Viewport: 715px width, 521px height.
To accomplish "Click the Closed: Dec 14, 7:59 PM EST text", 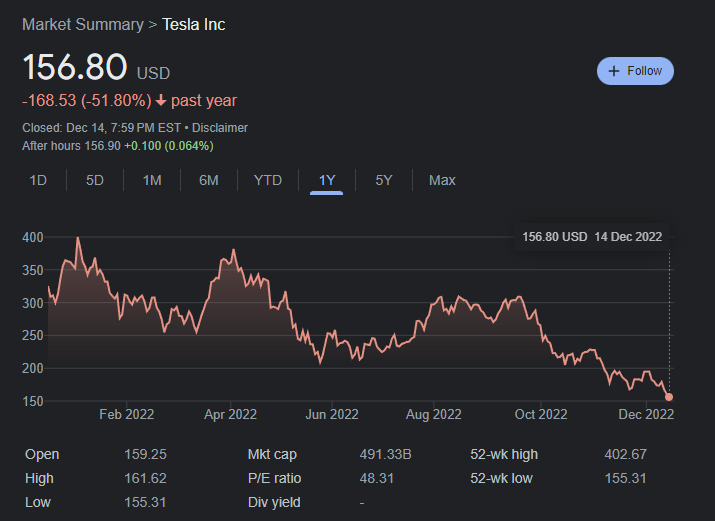I will point(102,128).
